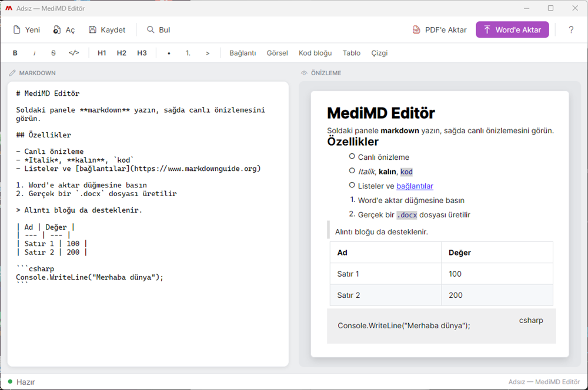Viewport: 588px width, 390px height.
Task: Insert a level 3 heading with H3
Action: pyautogui.click(x=142, y=53)
